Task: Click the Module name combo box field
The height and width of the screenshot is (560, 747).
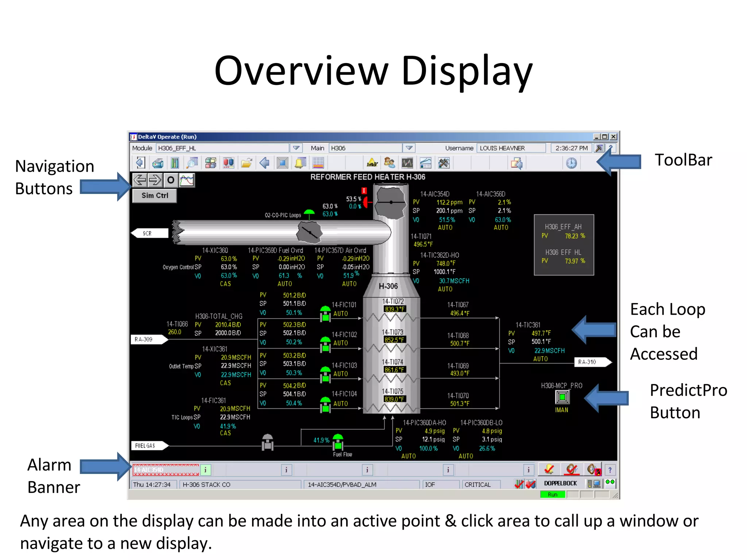Action: click(x=222, y=148)
